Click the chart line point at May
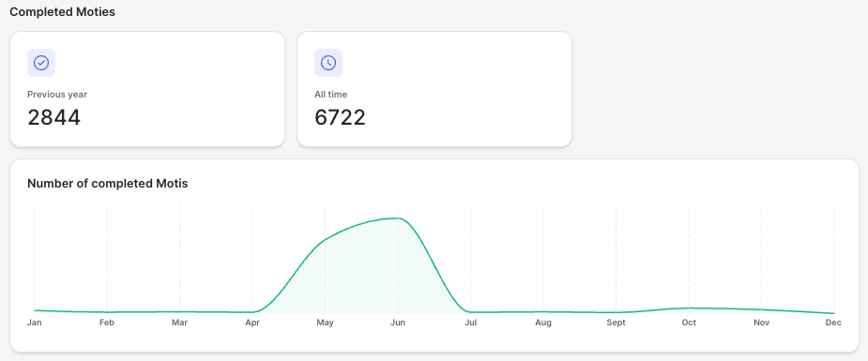Image resolution: width=868 pixels, height=361 pixels. tap(325, 240)
